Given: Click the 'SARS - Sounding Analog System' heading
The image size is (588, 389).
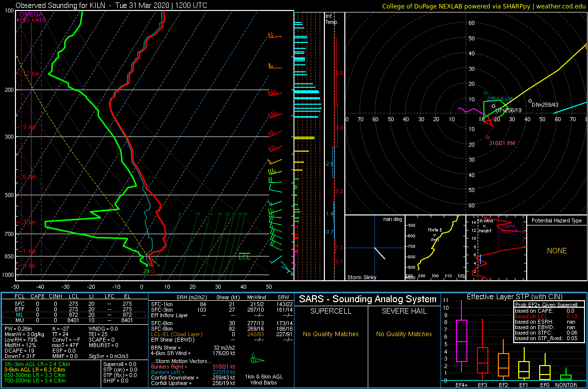Looking at the screenshot, I should [x=368, y=299].
